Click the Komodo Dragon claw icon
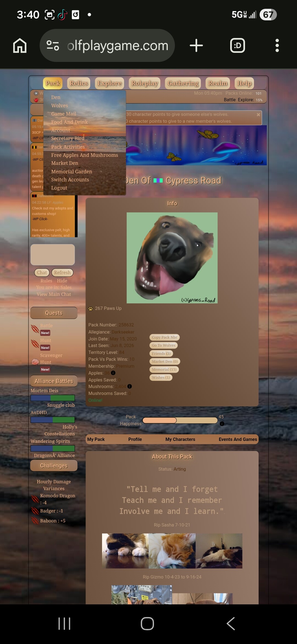Image resolution: width=297 pixels, height=644 pixels. (x=35, y=499)
